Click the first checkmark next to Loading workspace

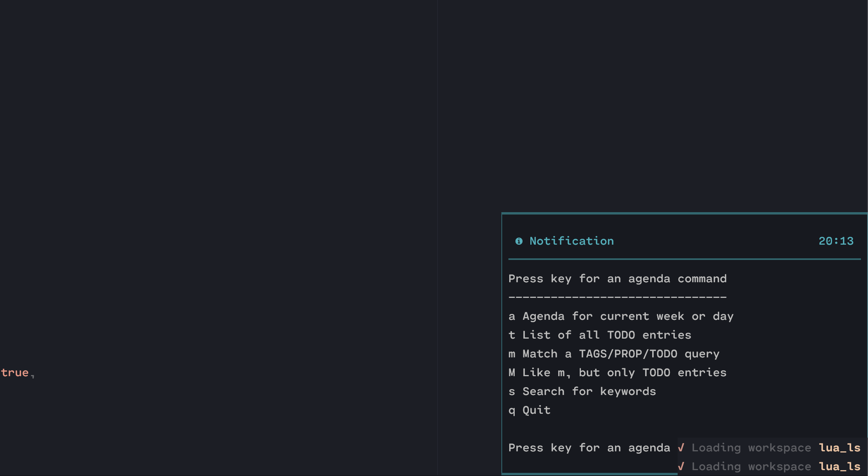[x=682, y=447]
